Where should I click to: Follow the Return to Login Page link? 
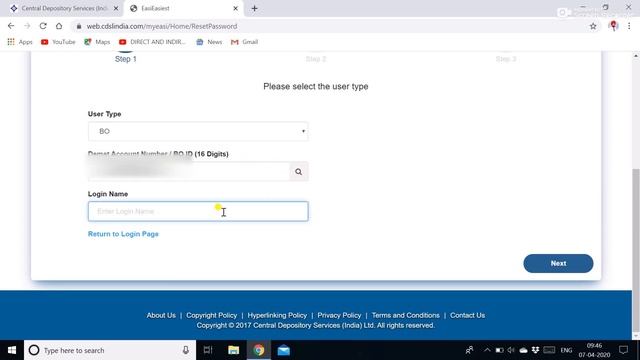pyautogui.click(x=123, y=234)
